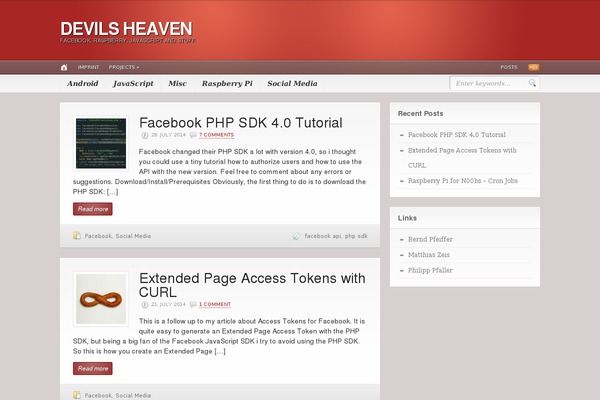Open the Posts feed link

[x=509, y=67]
